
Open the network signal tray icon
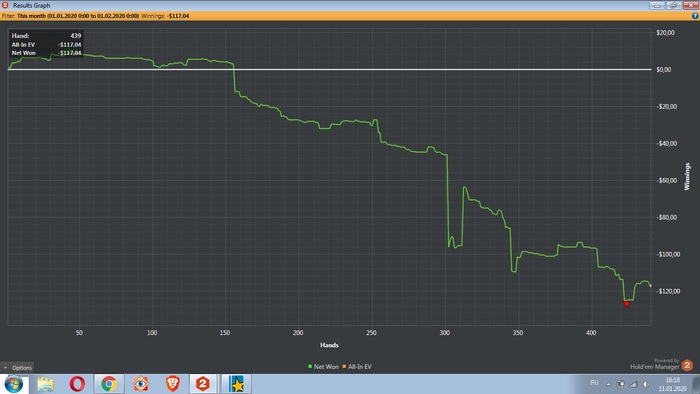633,384
